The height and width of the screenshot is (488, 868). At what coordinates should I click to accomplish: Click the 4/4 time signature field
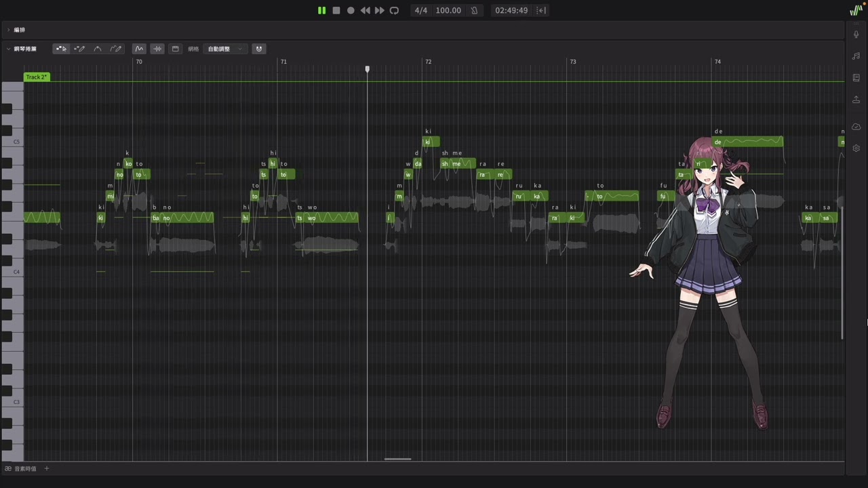[421, 10]
